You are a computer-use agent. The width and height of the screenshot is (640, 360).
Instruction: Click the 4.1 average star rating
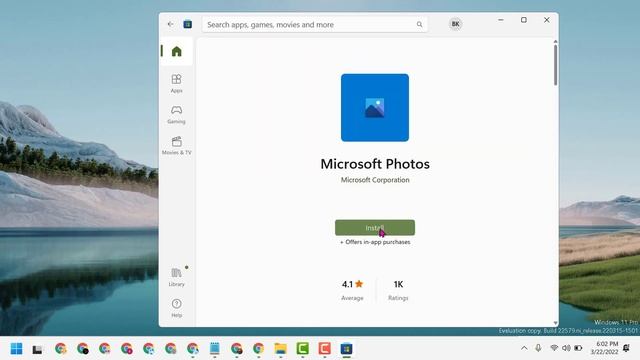coord(352,284)
